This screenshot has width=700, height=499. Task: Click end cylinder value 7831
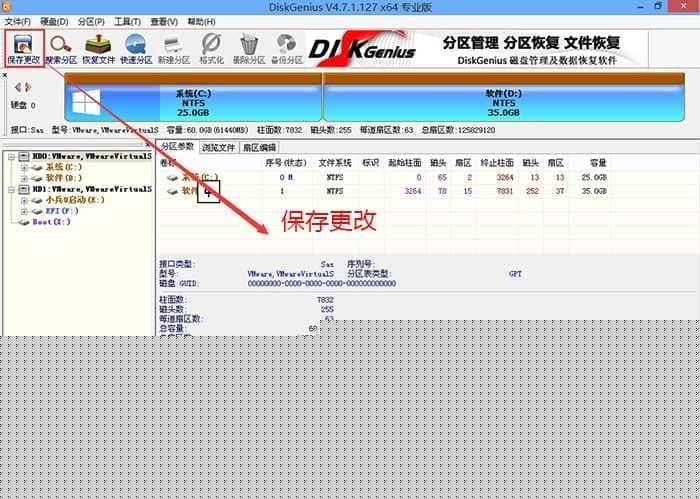(x=505, y=191)
